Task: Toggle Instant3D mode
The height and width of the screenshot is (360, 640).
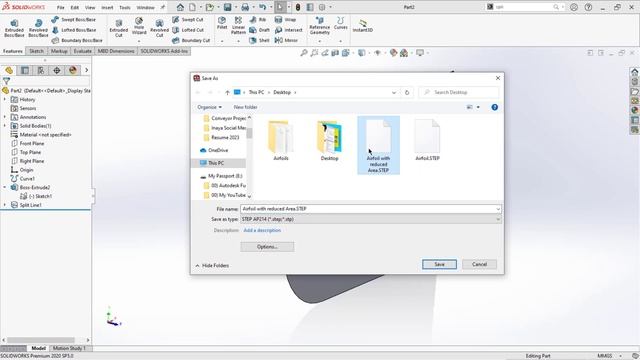Action: [362, 26]
